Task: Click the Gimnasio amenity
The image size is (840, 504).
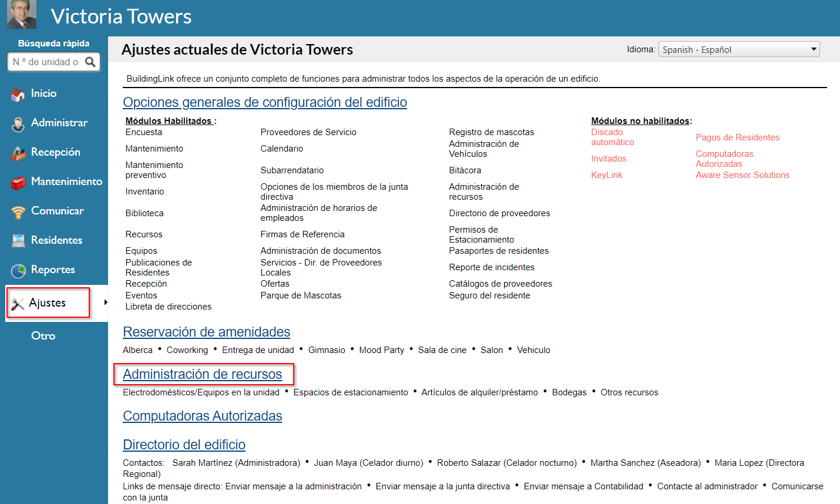Action: pos(327,350)
